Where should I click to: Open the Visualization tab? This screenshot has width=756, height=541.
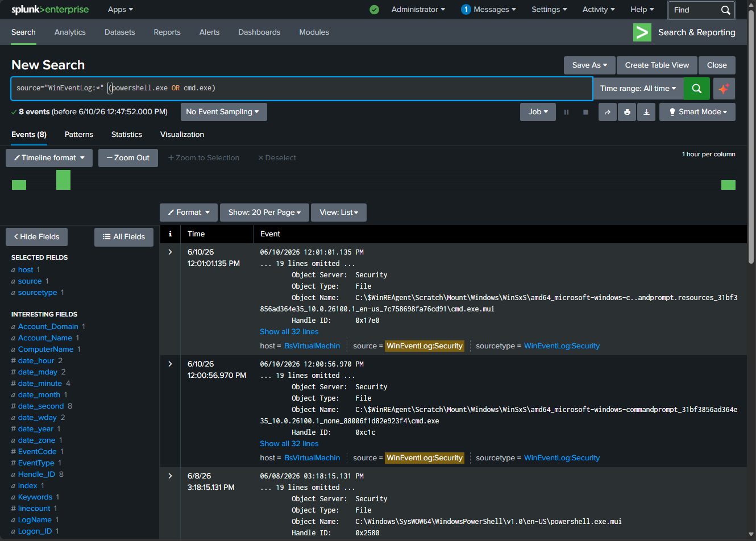click(x=182, y=135)
